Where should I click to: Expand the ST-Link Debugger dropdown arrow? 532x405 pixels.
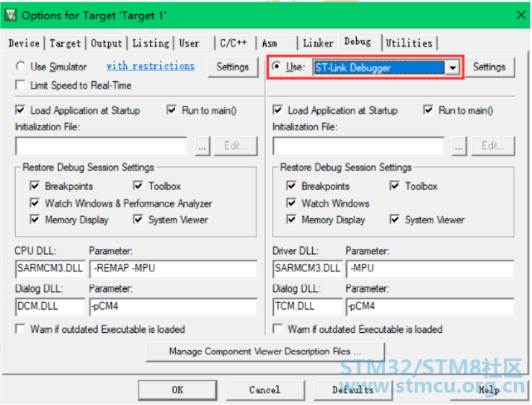pyautogui.click(x=452, y=68)
